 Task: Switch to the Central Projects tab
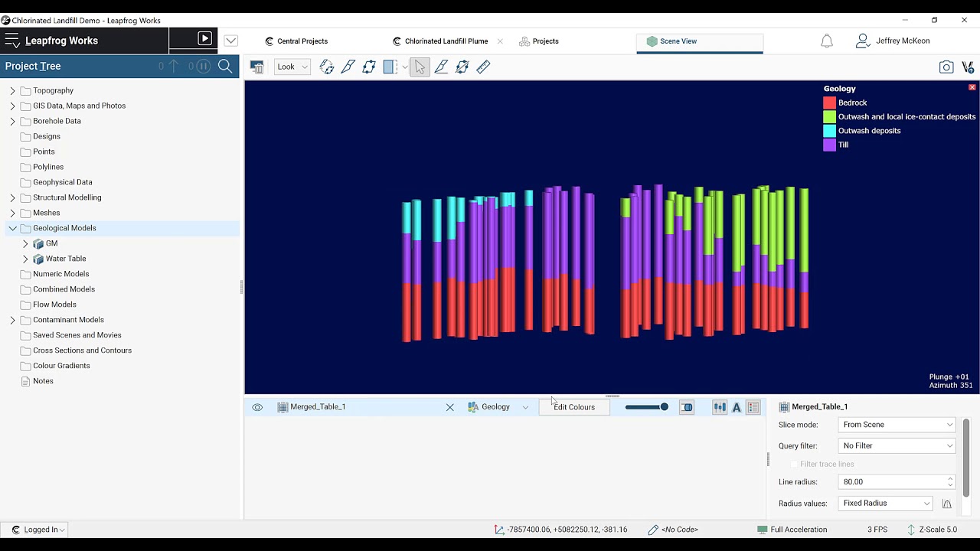click(296, 41)
